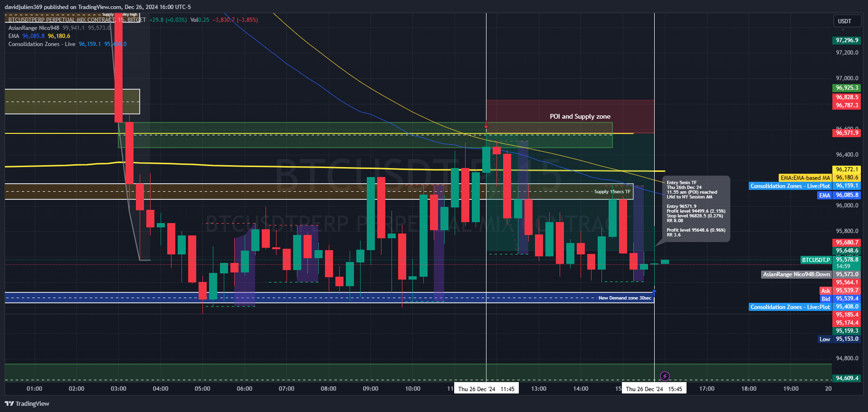
Task: Click the red 96,571.9 entry price label
Action: (848, 133)
